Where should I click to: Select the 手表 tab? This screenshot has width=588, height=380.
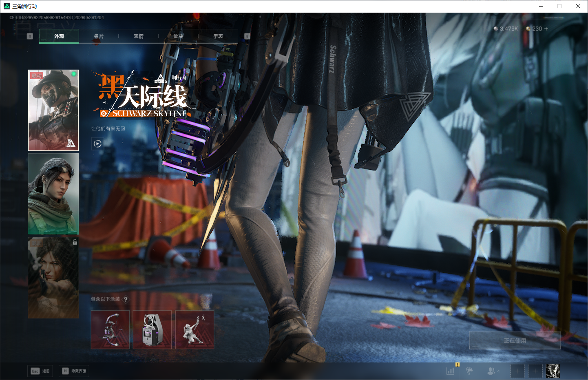pyautogui.click(x=218, y=36)
